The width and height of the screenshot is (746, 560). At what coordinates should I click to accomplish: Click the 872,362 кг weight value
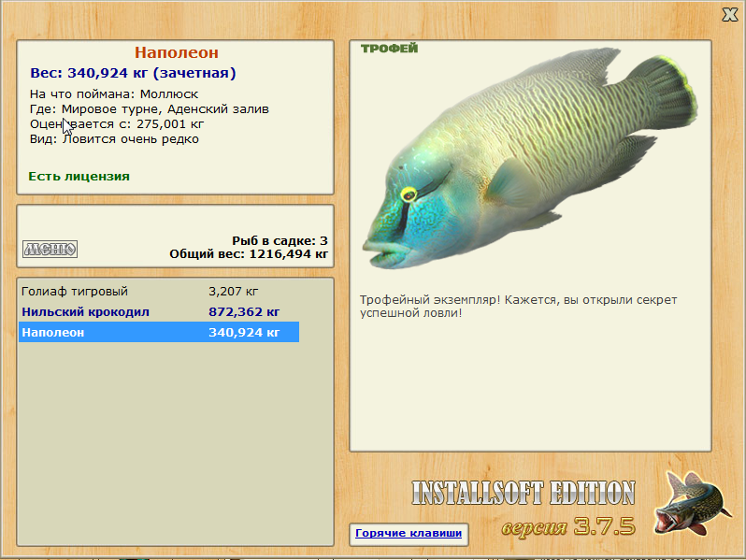click(x=244, y=311)
